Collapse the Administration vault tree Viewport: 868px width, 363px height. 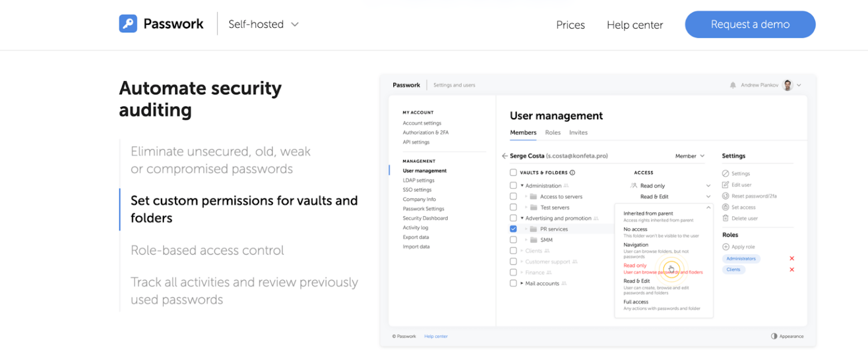point(522,186)
